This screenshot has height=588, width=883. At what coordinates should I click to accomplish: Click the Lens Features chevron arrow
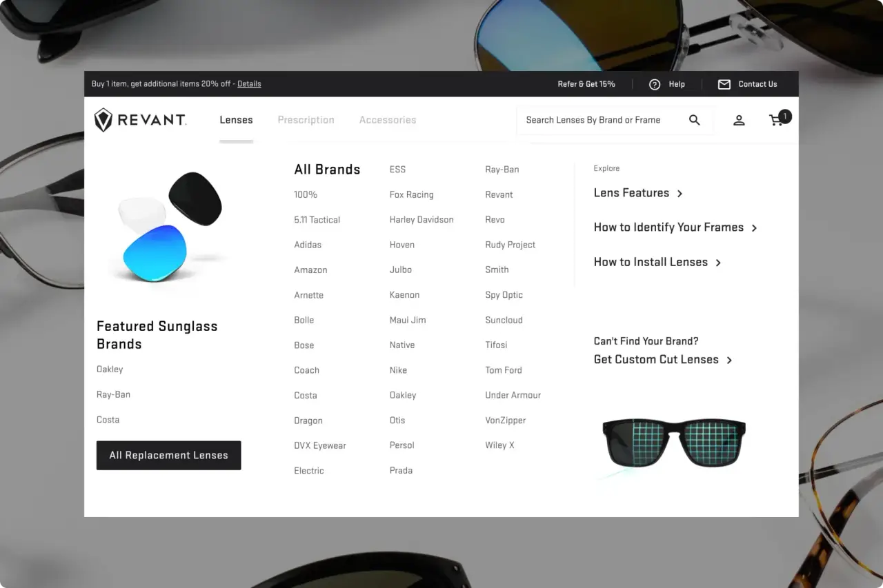click(x=679, y=194)
